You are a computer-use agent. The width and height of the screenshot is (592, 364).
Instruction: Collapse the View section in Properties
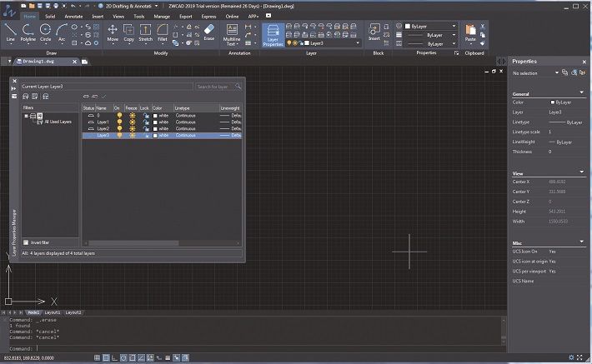[x=581, y=172]
